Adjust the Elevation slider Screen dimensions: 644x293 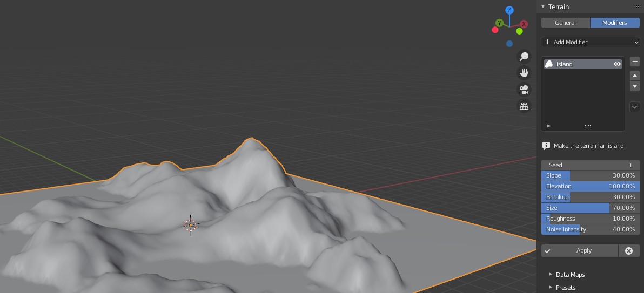coord(590,186)
